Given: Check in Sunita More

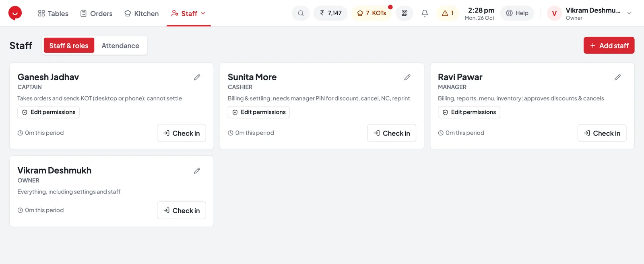Looking at the screenshot, I should (x=392, y=133).
